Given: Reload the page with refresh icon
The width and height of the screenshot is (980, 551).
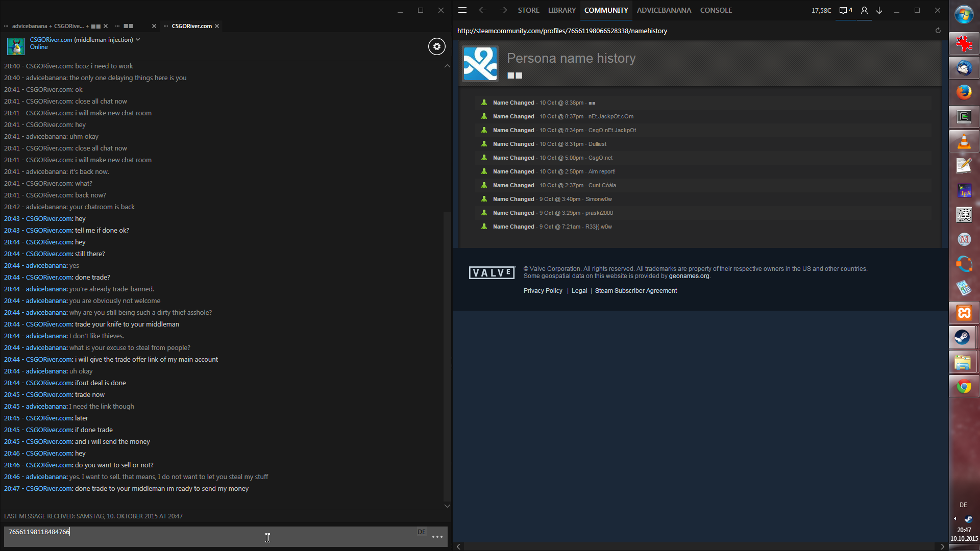Looking at the screenshot, I should [938, 31].
